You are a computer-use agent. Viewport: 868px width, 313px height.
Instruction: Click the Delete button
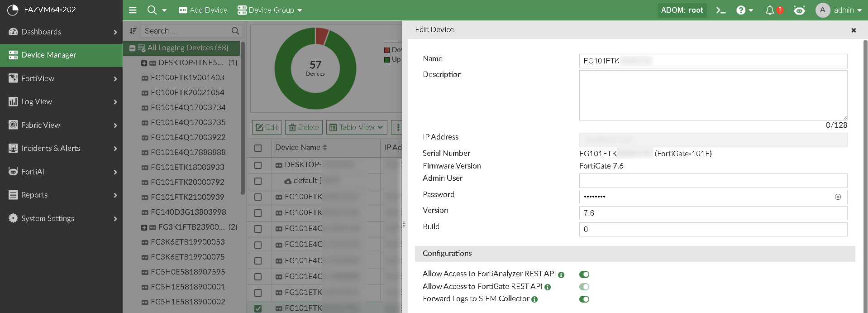[304, 127]
